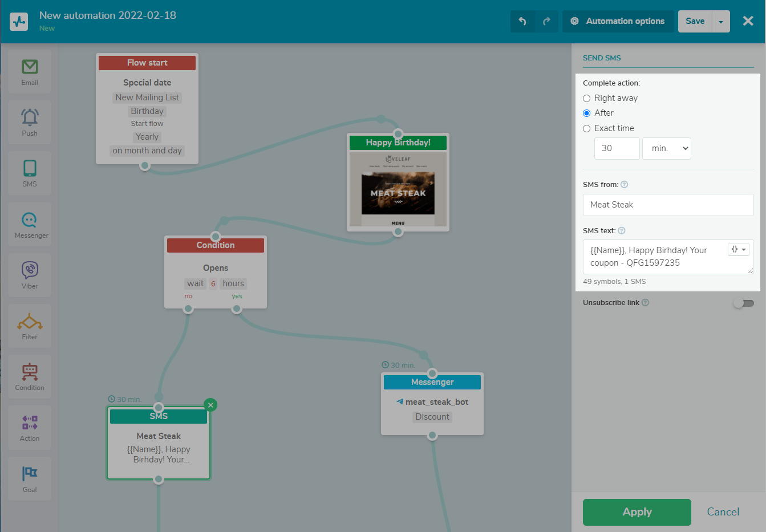The height and width of the screenshot is (532, 766).
Task: Enable the Unsubscribe link toggle
Action: click(x=743, y=303)
